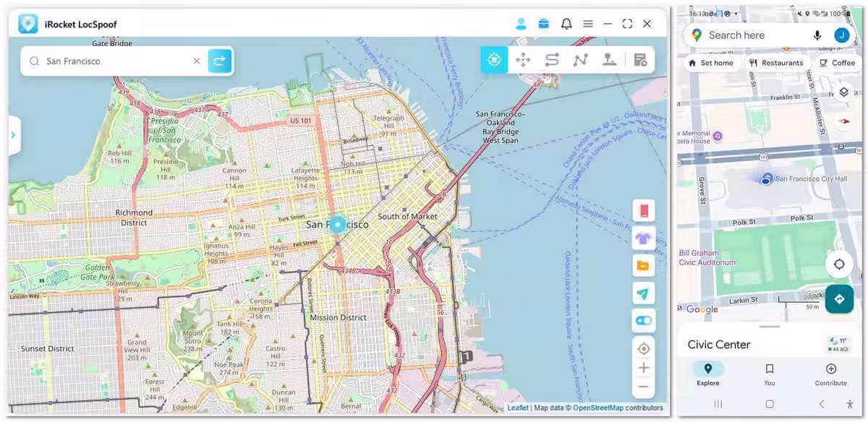868x422 pixels.
Task: Tap the teal directions button in Google Maps
Action: (x=839, y=298)
